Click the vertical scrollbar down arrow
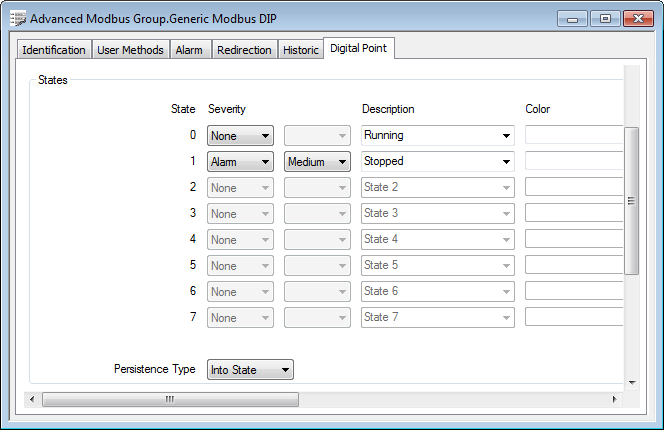This screenshot has height=430, width=664. click(631, 382)
